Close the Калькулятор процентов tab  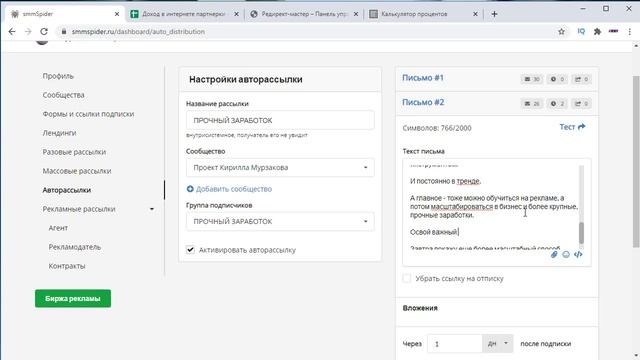point(475,14)
